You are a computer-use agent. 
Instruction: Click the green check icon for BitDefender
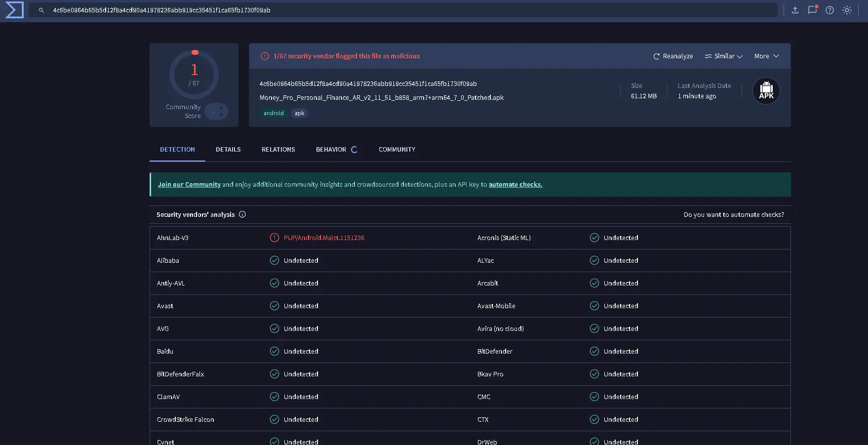pos(594,351)
